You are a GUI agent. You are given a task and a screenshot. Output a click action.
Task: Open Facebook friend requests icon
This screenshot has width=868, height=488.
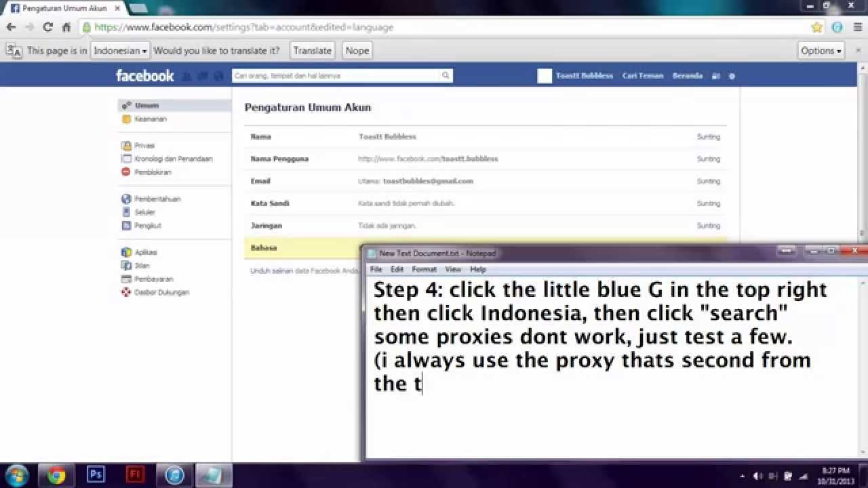point(186,76)
